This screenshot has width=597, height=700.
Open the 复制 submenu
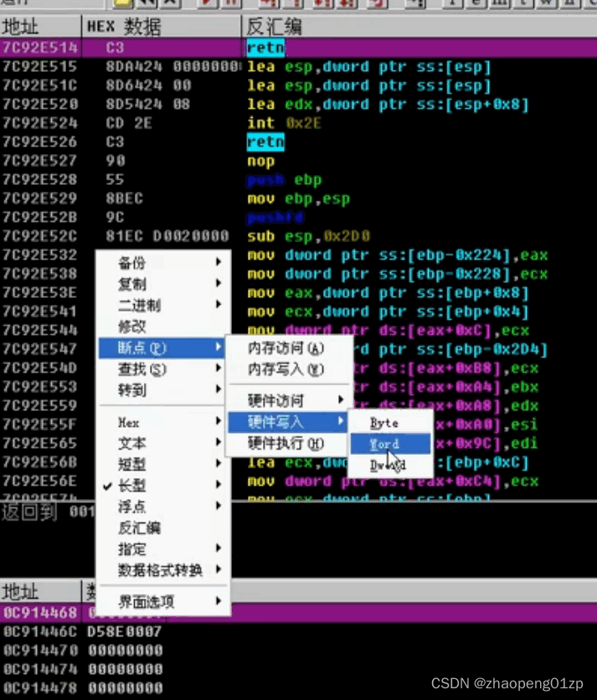[x=163, y=284]
